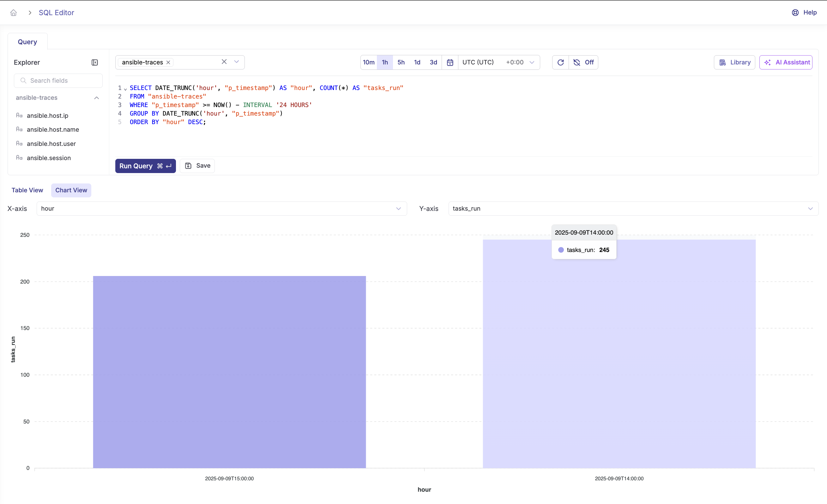827x504 pixels.
Task: Clear all selected streams using the X icon
Action: 224,62
